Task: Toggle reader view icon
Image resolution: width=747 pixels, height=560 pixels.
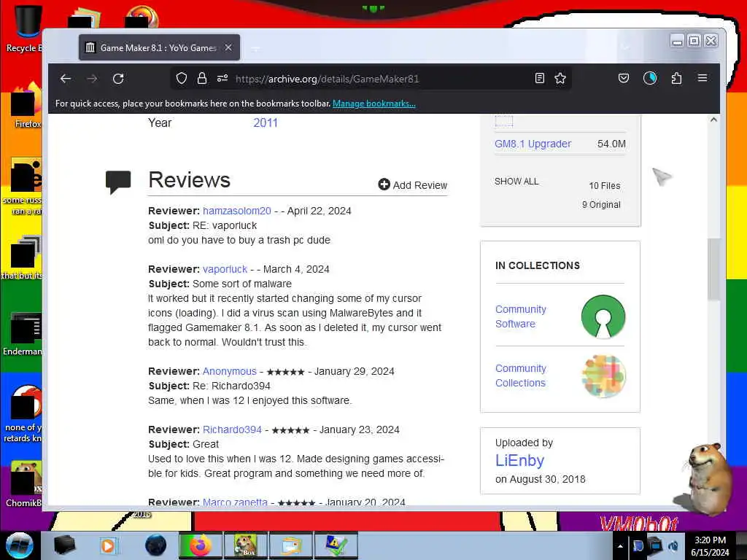Action: [539, 78]
